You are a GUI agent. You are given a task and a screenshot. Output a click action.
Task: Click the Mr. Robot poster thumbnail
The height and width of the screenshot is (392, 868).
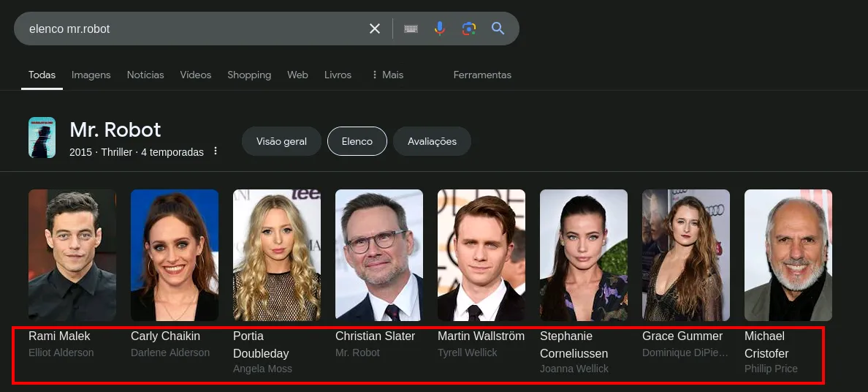pos(42,137)
